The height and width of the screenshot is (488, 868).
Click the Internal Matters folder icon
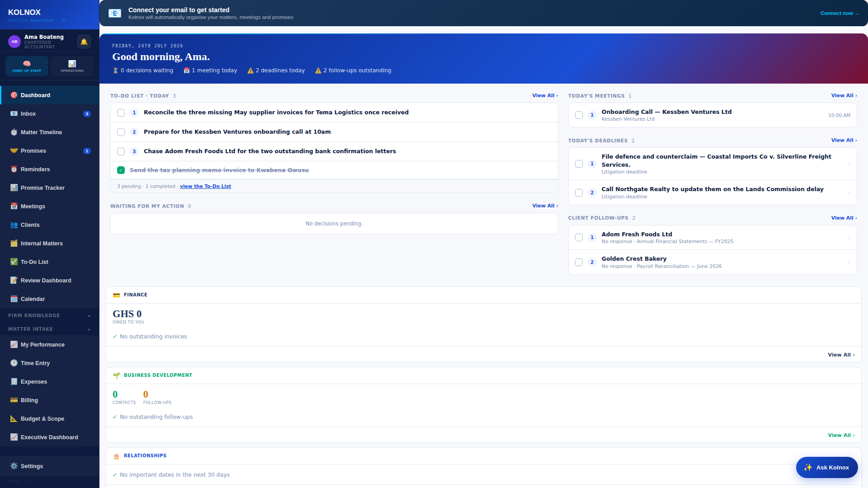(x=14, y=243)
